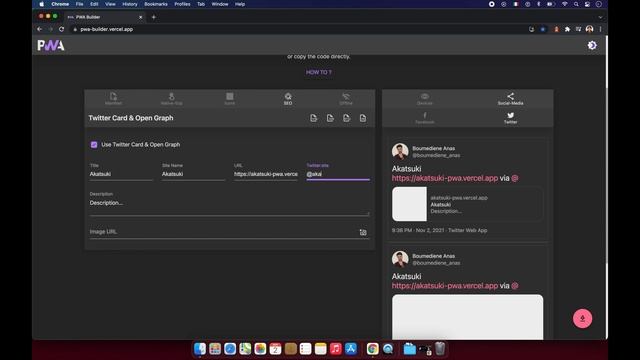This screenshot has width=640, height=360.
Task: Show the Facebook preview
Action: pyautogui.click(x=424, y=118)
